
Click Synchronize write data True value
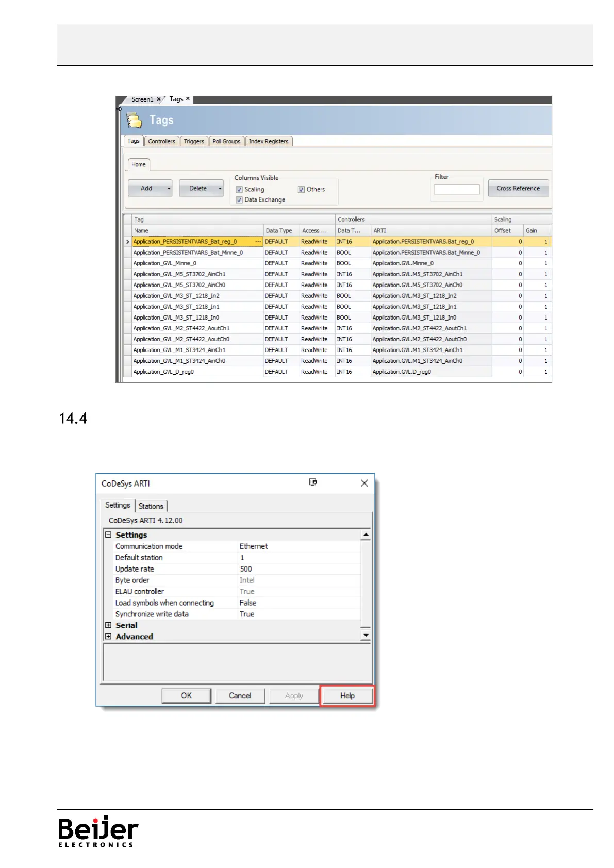pyautogui.click(x=298, y=614)
